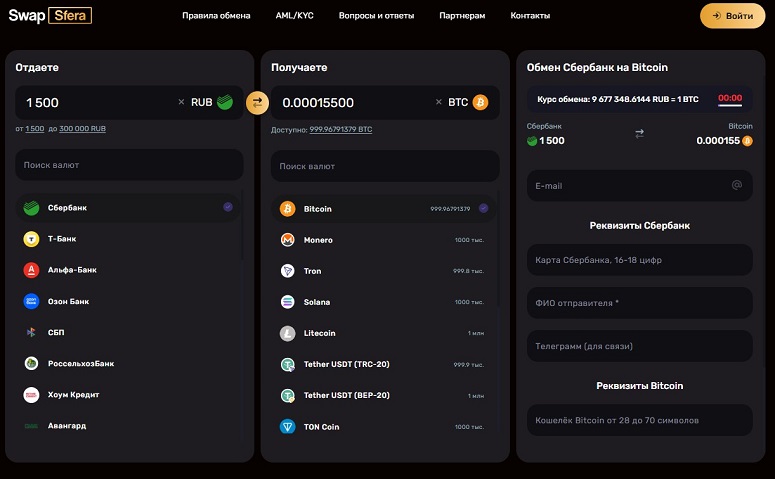Click the Bitcoin icon beside BTC
Image resolution: width=775 pixels, height=479 pixels.
click(480, 102)
